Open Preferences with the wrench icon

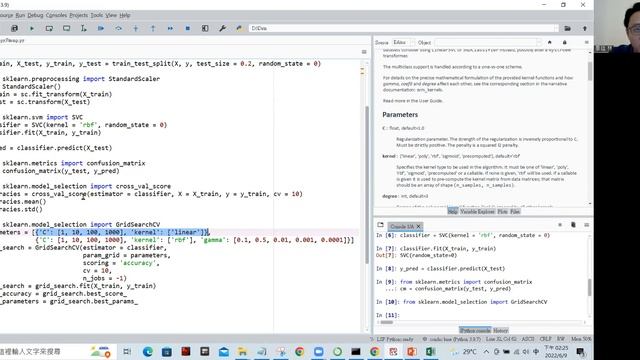(x=222, y=28)
